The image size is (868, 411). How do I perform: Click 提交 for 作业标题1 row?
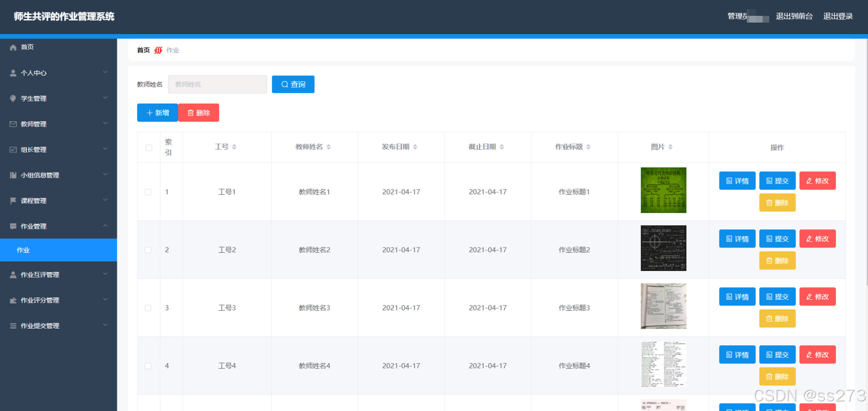point(777,181)
